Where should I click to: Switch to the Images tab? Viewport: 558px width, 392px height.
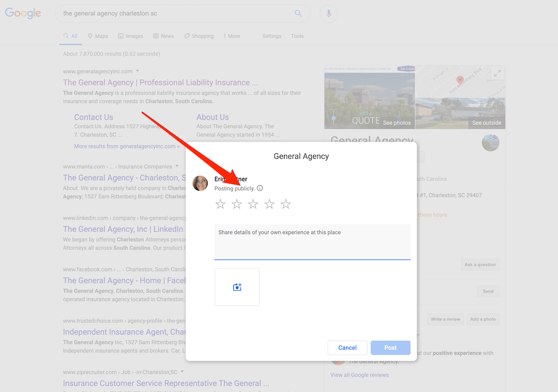131,36
